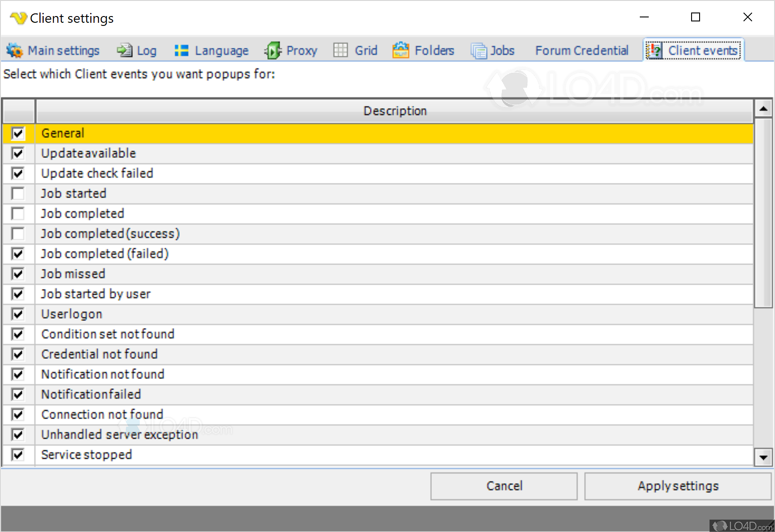Click the Log tab icon
The width and height of the screenshot is (775, 532).
[x=124, y=50]
